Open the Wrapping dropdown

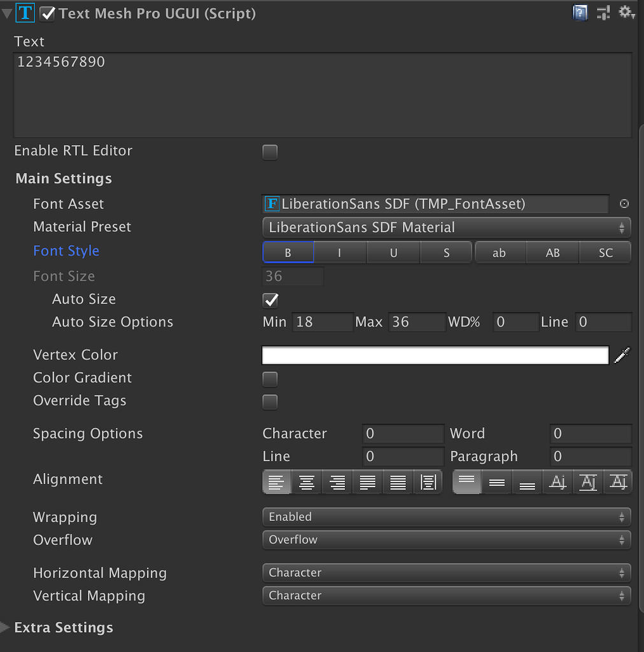pos(447,517)
